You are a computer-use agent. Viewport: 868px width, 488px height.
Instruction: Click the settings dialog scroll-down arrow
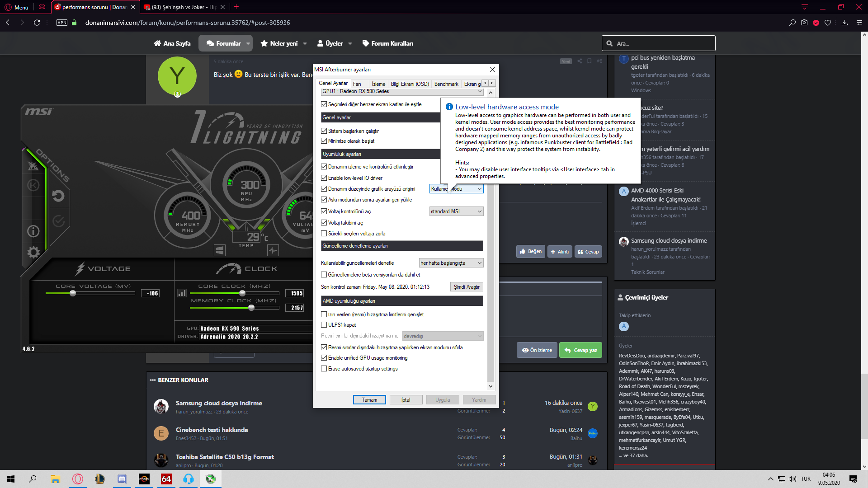(x=491, y=386)
